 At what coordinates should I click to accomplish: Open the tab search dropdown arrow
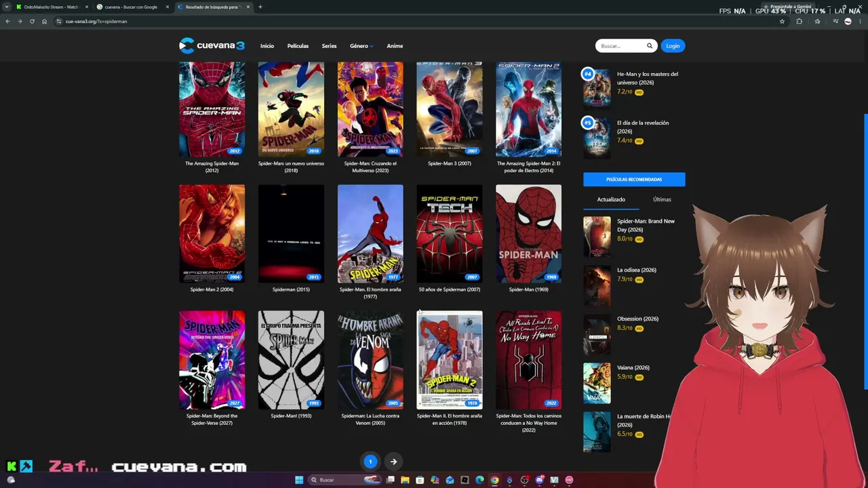pos(7,7)
